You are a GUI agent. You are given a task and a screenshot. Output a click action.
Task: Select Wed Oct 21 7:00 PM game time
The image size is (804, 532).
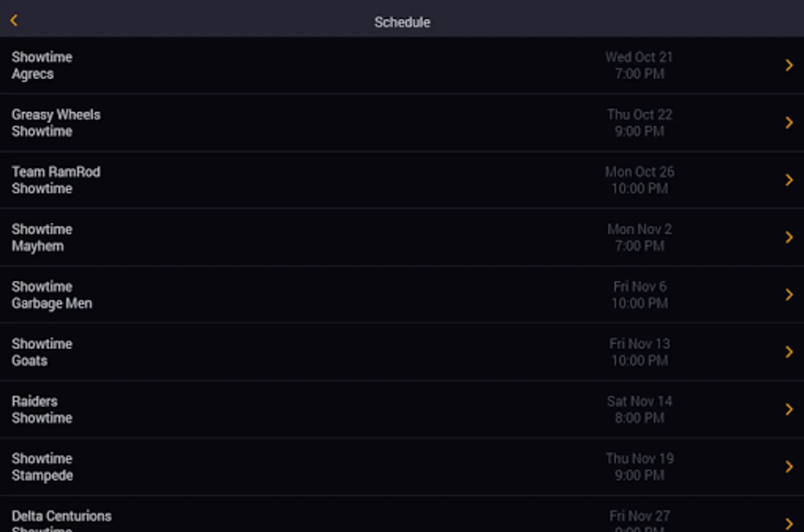pos(639,65)
